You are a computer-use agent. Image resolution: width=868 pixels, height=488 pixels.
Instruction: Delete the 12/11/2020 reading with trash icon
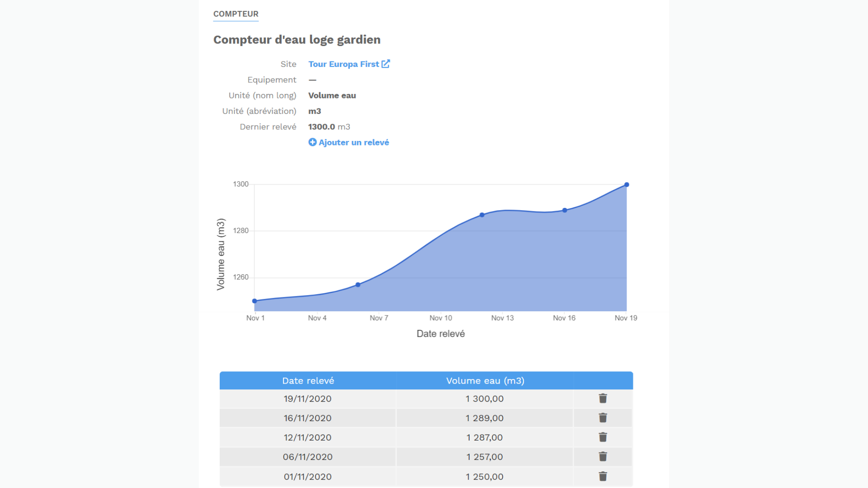pos(603,437)
